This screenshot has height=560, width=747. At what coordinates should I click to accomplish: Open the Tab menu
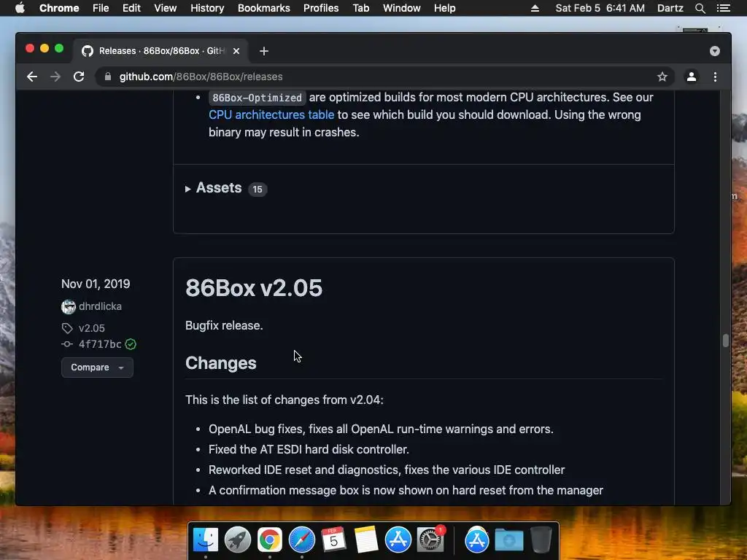(361, 8)
